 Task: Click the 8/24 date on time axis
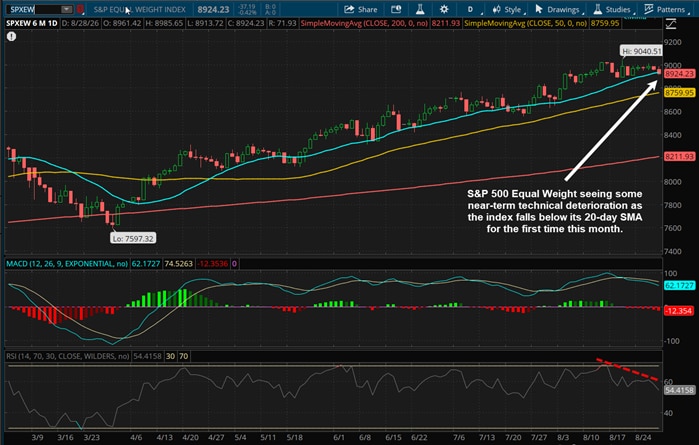tap(643, 437)
